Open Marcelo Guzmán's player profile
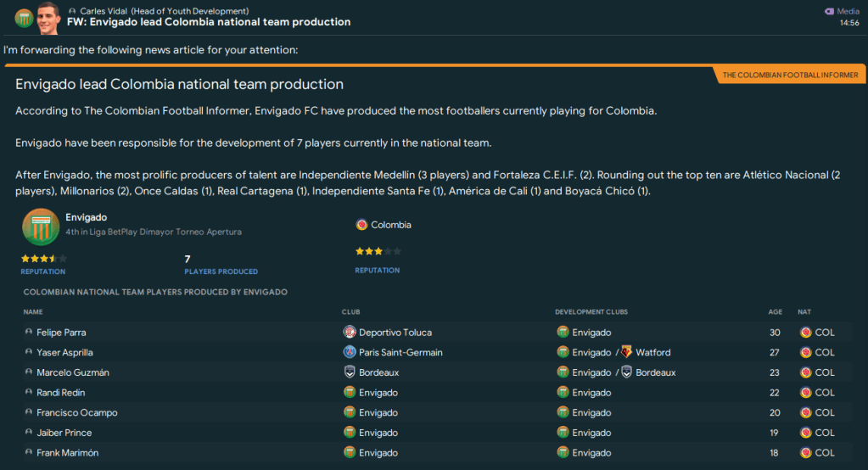868x470 pixels. click(73, 372)
